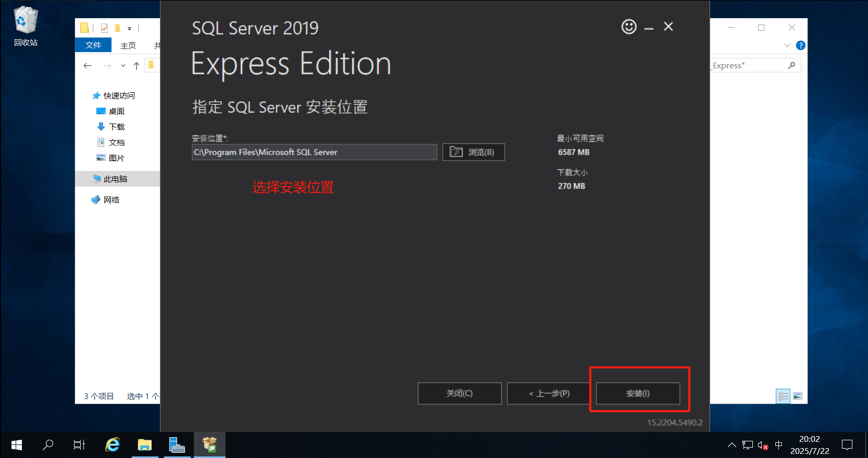Click the Back arrow in File Explorer
Image resolution: width=868 pixels, height=458 pixels.
(88, 66)
